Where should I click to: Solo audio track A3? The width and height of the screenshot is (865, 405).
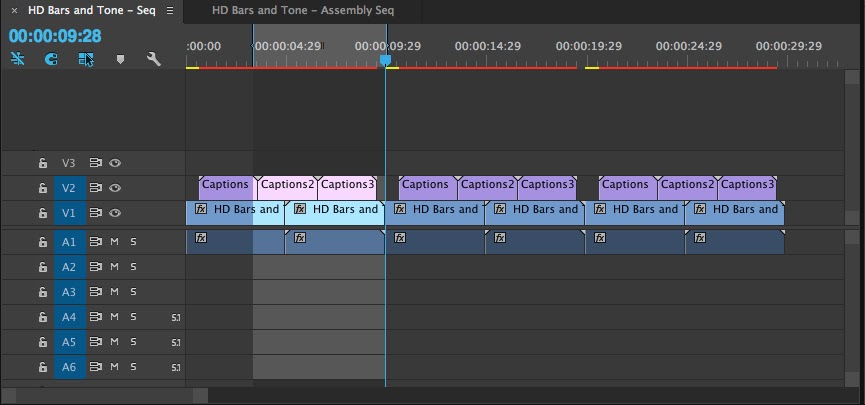[133, 292]
